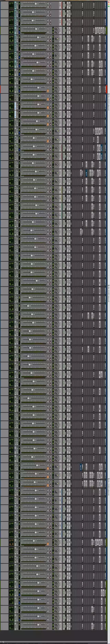Click the KICK IN INSERTS A-E header

coord(105,5)
